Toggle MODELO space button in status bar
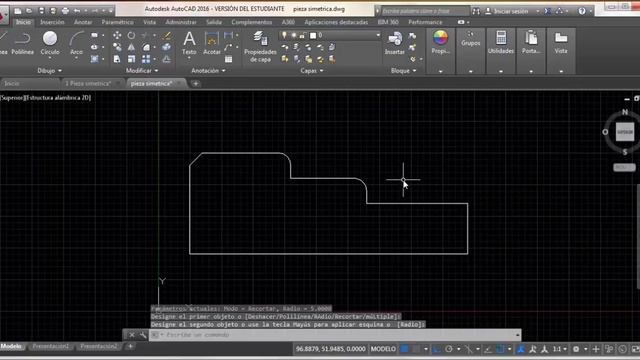640x360 pixels. (383, 349)
